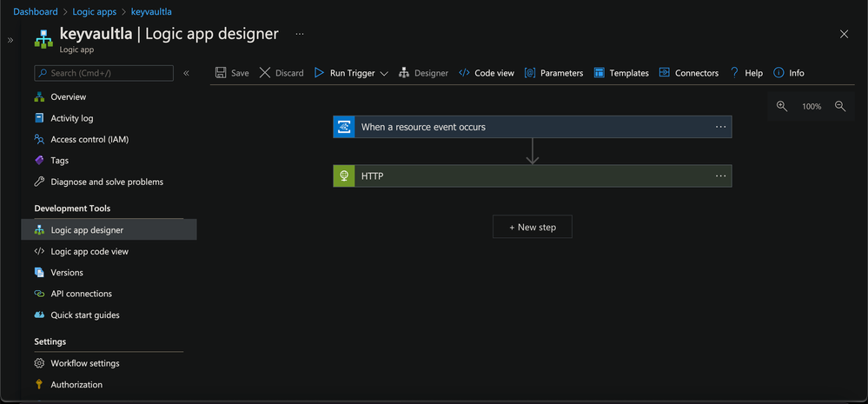
Task: Focus the Search (Cmd+/) field
Action: 104,73
